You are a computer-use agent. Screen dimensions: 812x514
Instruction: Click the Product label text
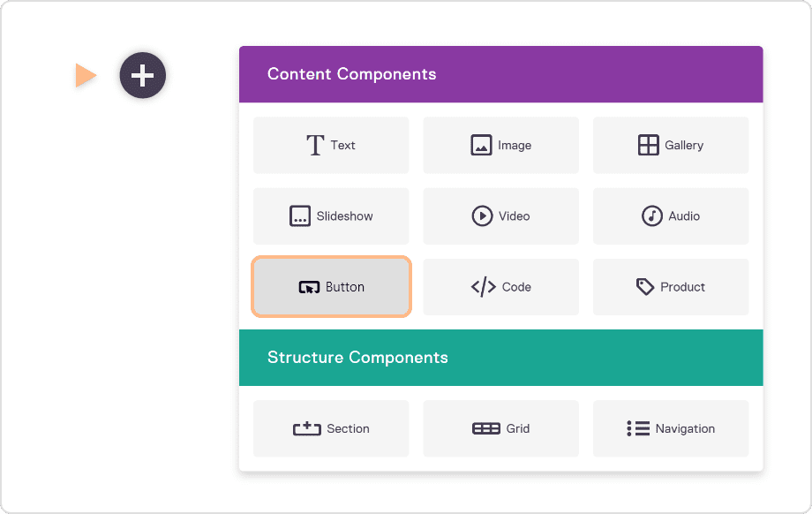click(x=682, y=287)
